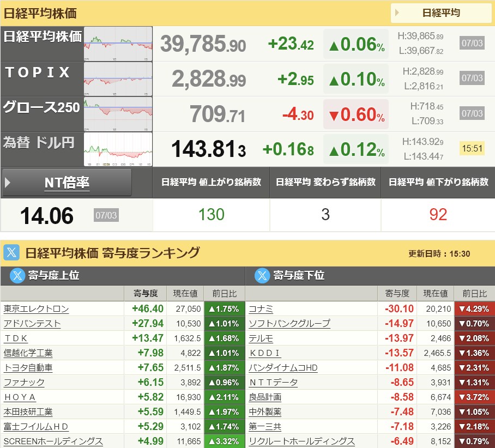Click the ▲0.10% change badge

click(x=356, y=79)
